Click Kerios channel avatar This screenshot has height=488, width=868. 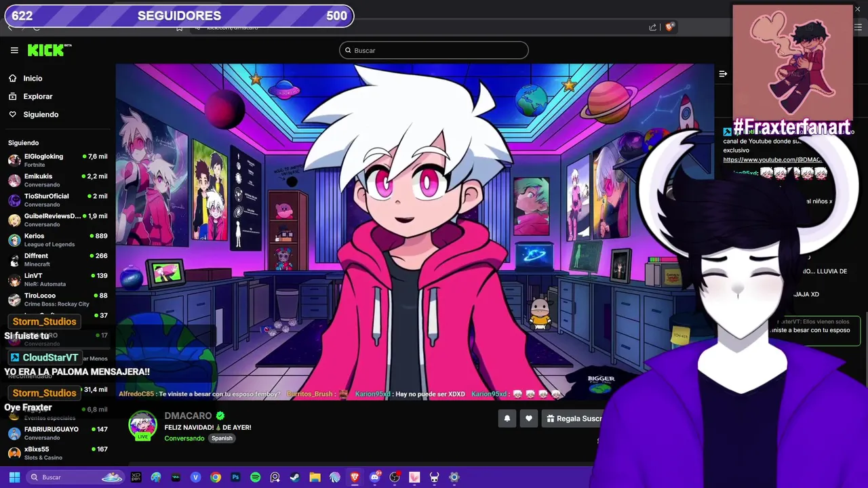tap(14, 240)
